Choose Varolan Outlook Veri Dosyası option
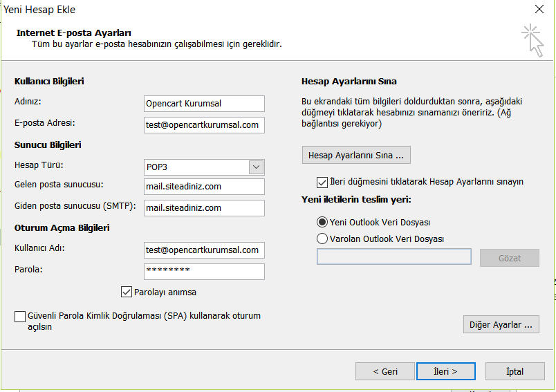This screenshot has width=556, height=392. [x=322, y=239]
